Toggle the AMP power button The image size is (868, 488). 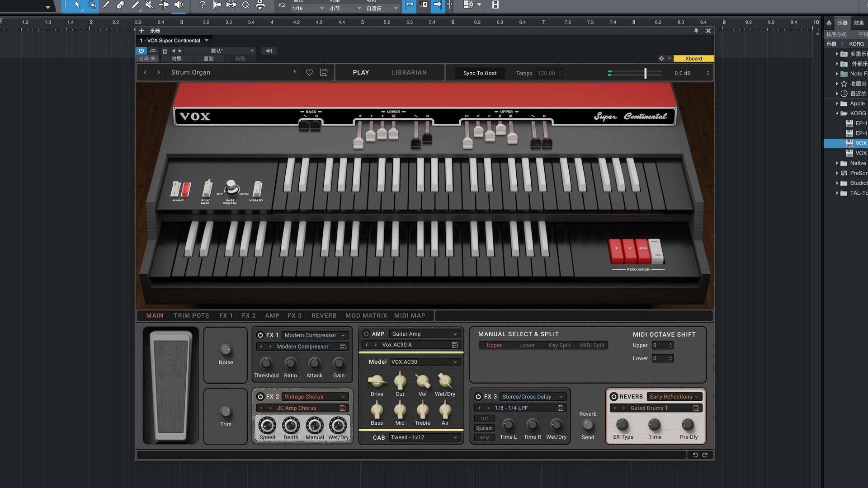tap(366, 334)
